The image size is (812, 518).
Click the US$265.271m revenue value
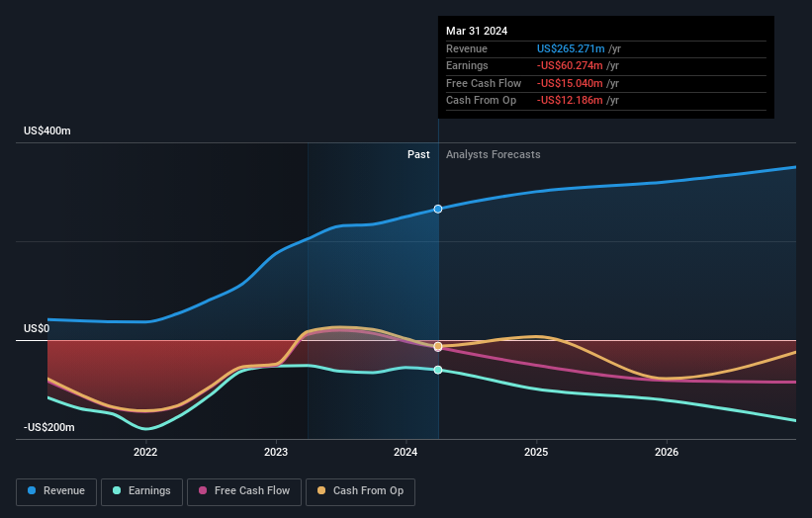click(571, 48)
